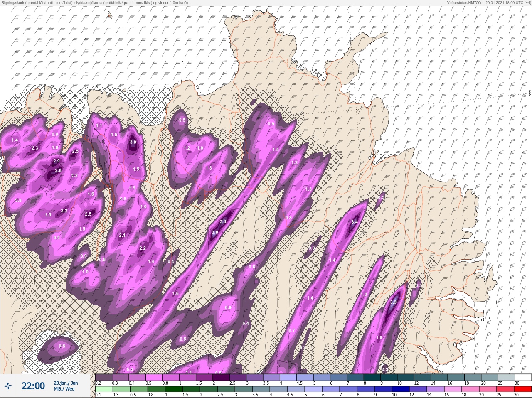Screen dimensions: 532x398
Task: Click the 3.9 precipitation value on map
Action: pyautogui.click(x=393, y=302)
